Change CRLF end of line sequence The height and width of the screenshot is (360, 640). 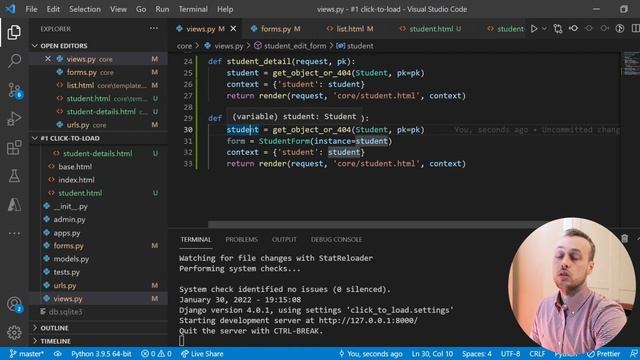(x=537, y=353)
